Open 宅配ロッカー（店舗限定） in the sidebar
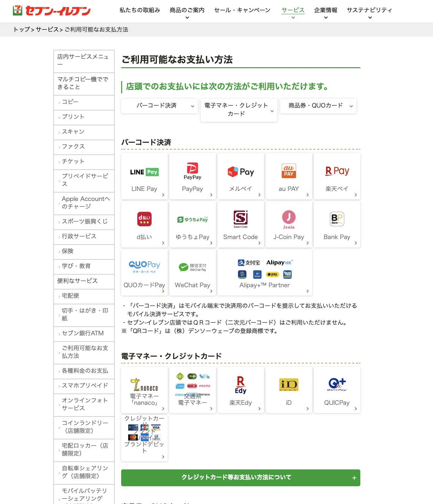 (x=84, y=450)
